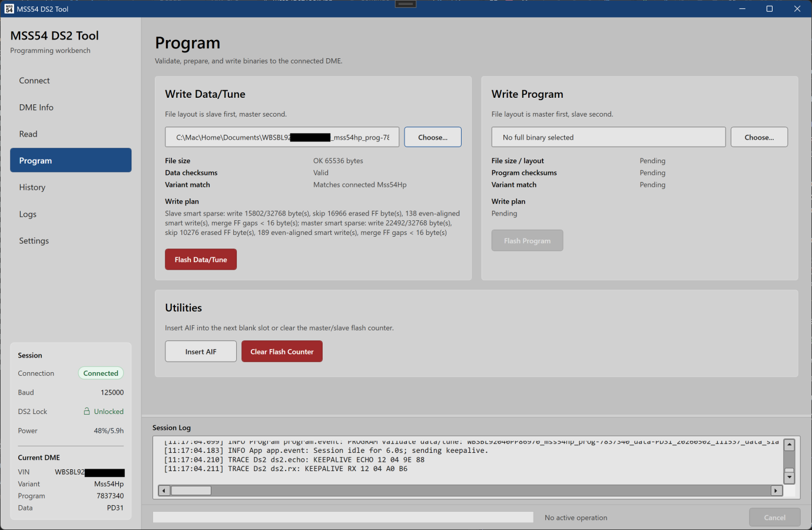This screenshot has height=530, width=812.
Task: Click the data/tune file path field
Action: [x=282, y=137]
